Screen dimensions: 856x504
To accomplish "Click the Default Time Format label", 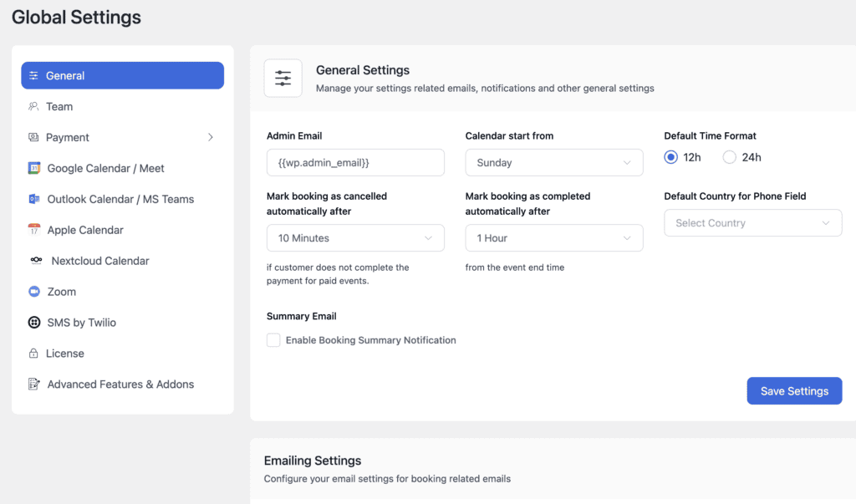I will (710, 136).
